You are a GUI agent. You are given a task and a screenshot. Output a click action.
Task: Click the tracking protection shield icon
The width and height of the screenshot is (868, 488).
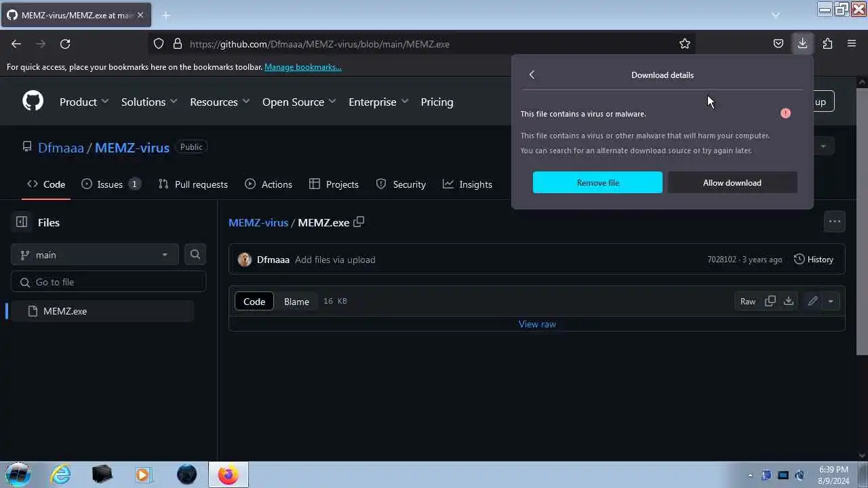(x=159, y=43)
